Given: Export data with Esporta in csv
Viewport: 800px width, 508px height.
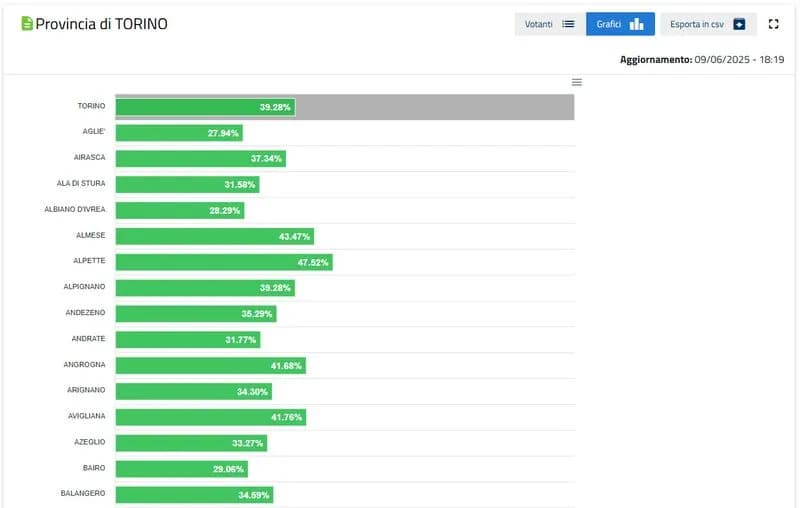Looking at the screenshot, I should (708, 24).
